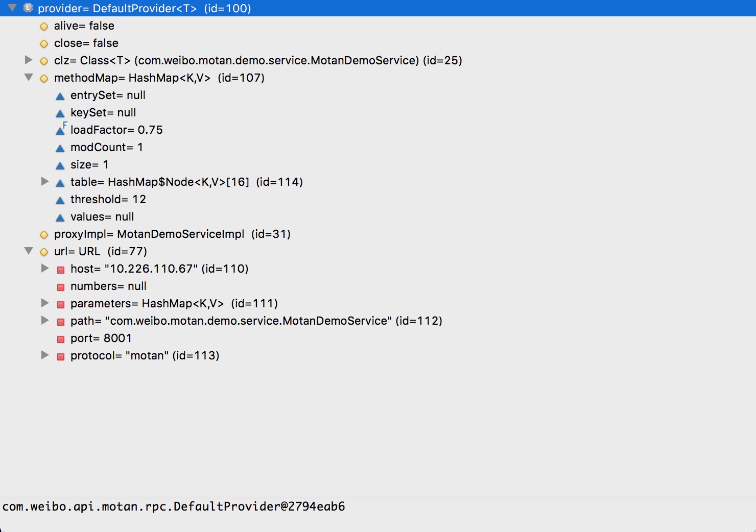Expand the clz Class<T> node
Screen dimensions: 756x532
coord(29,60)
